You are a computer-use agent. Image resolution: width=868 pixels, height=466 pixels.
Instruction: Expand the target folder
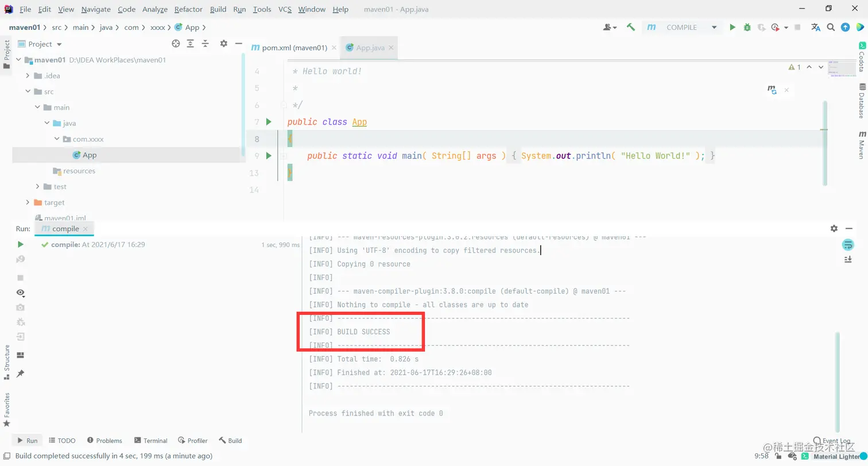coord(28,202)
